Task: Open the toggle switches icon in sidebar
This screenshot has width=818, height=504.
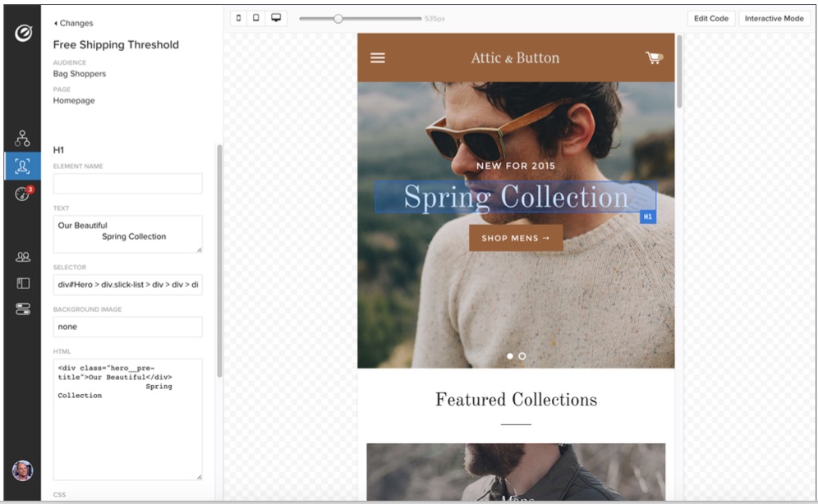Action: tap(22, 309)
